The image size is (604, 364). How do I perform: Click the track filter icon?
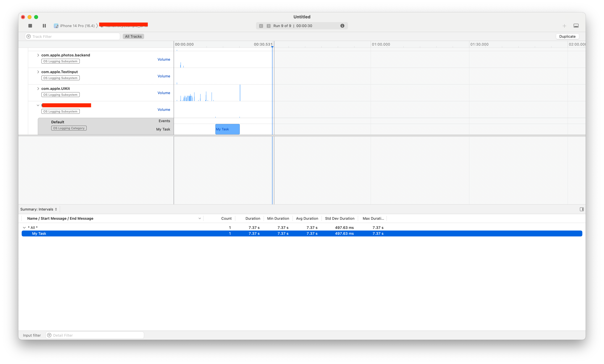pyautogui.click(x=29, y=37)
